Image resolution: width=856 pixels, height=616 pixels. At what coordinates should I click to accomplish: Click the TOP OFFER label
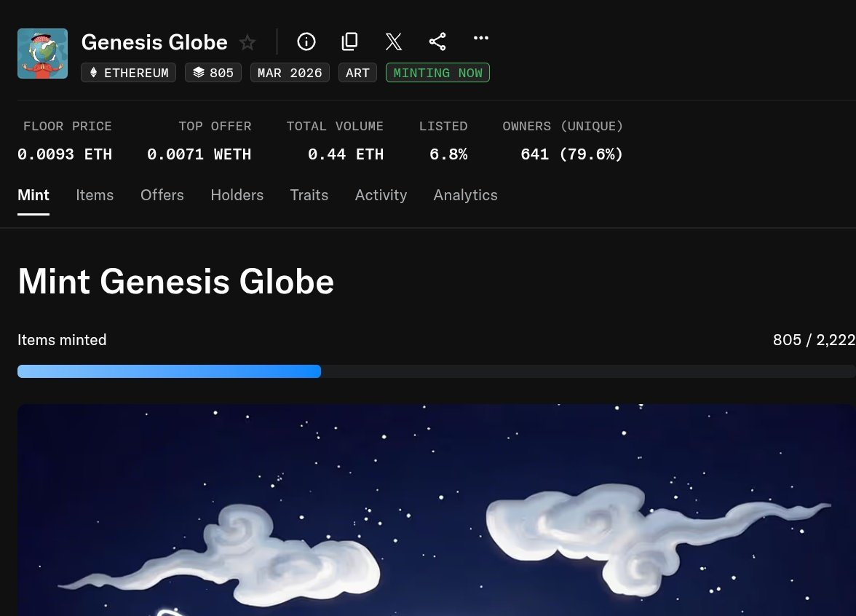point(215,126)
